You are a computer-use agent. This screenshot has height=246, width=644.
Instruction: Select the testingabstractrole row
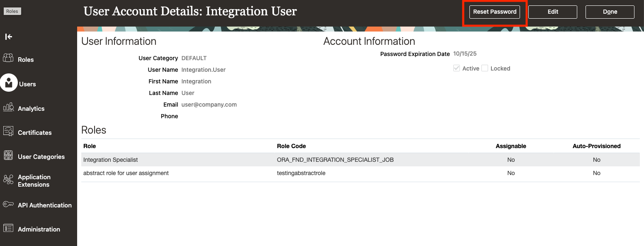pyautogui.click(x=301, y=173)
